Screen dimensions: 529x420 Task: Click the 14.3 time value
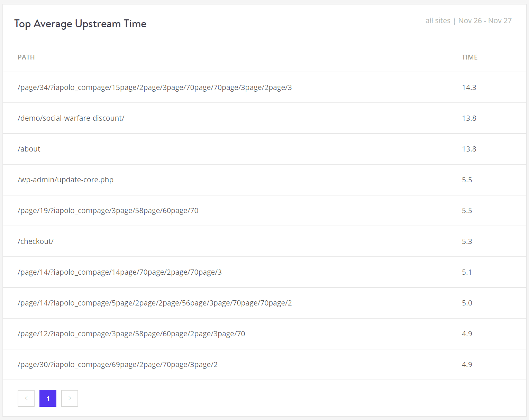[x=469, y=88]
